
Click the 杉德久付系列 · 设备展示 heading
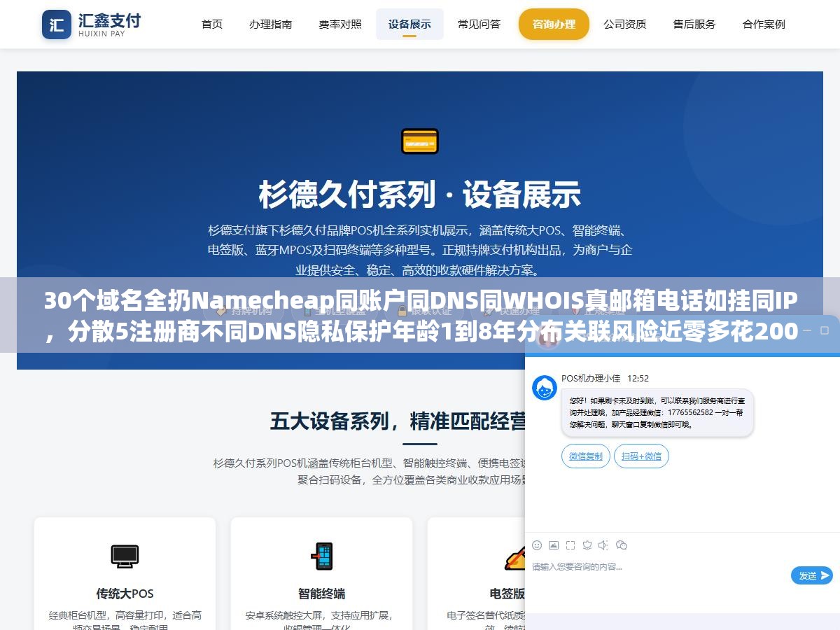click(420, 195)
